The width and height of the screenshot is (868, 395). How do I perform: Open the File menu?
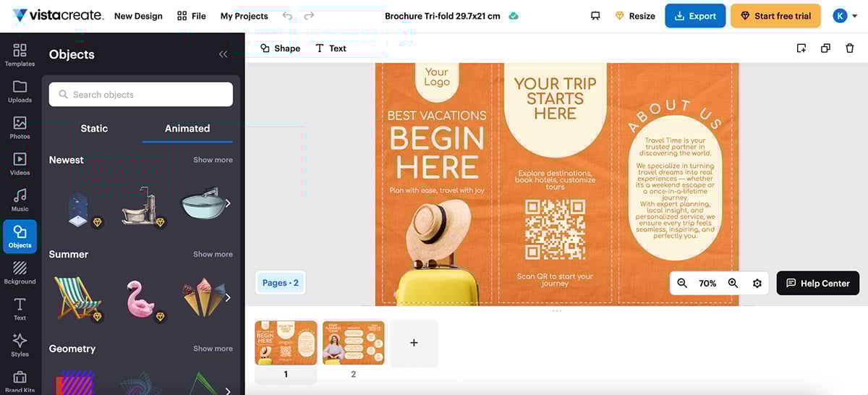pos(192,16)
